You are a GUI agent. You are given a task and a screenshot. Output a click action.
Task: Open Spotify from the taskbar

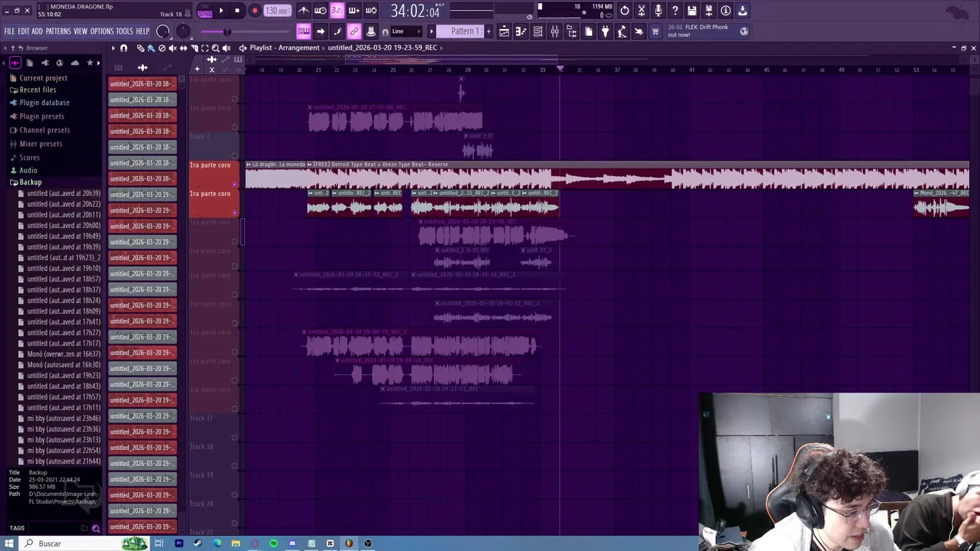coord(273,543)
